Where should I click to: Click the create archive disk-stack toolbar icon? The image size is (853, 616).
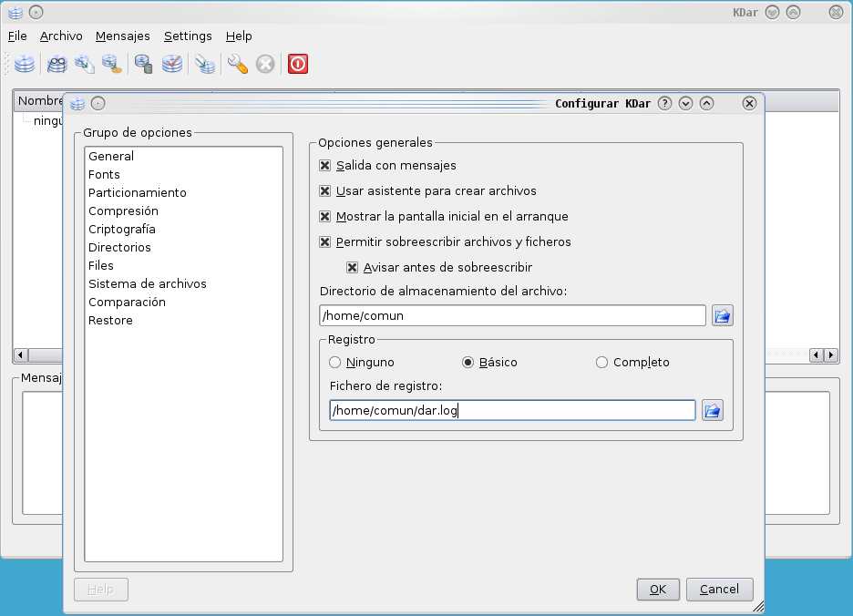tap(25, 64)
